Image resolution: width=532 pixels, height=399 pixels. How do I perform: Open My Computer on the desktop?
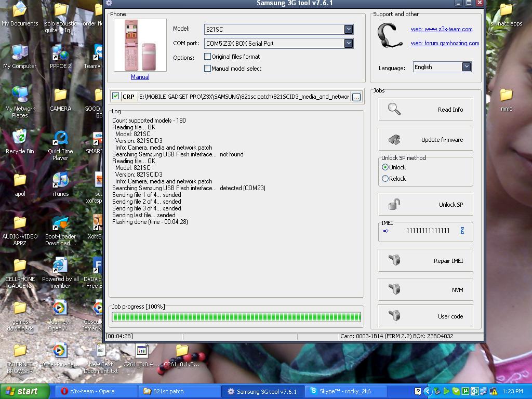coord(20,57)
